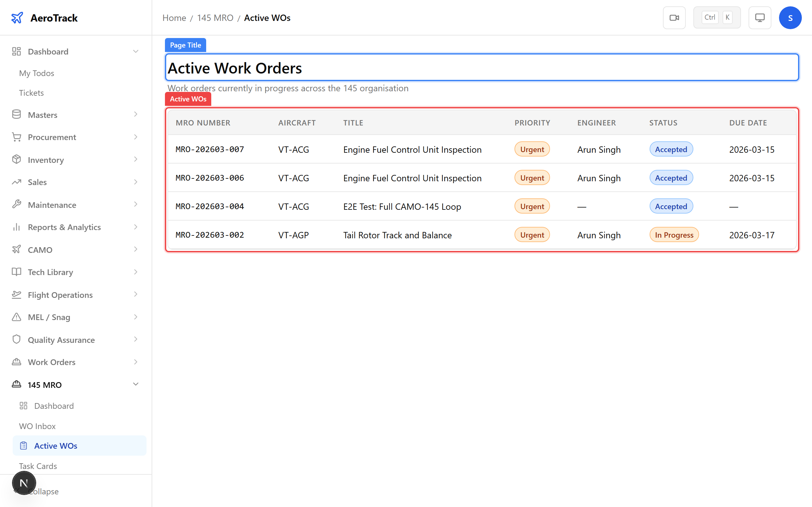The height and width of the screenshot is (507, 812).
Task: Open the 145 MRO breadcrumb link
Action: tap(215, 17)
